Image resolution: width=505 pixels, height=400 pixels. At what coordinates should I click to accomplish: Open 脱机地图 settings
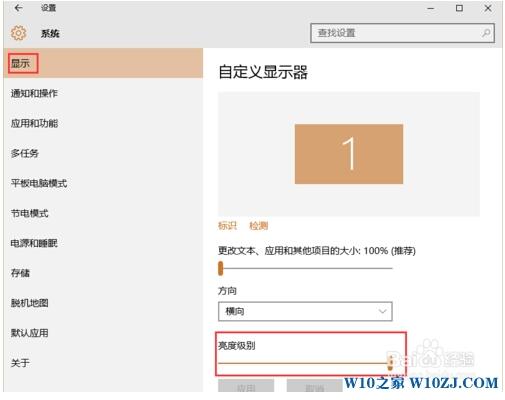click(x=30, y=303)
